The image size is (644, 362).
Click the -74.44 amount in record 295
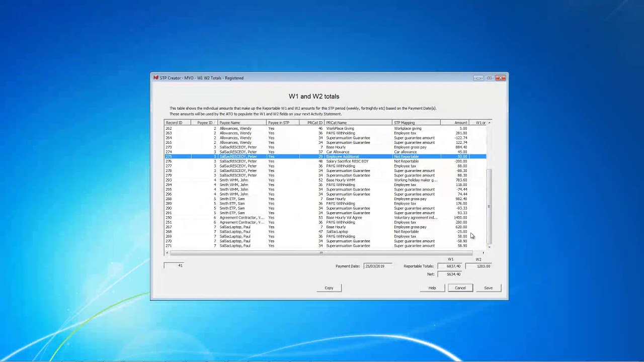461,190
